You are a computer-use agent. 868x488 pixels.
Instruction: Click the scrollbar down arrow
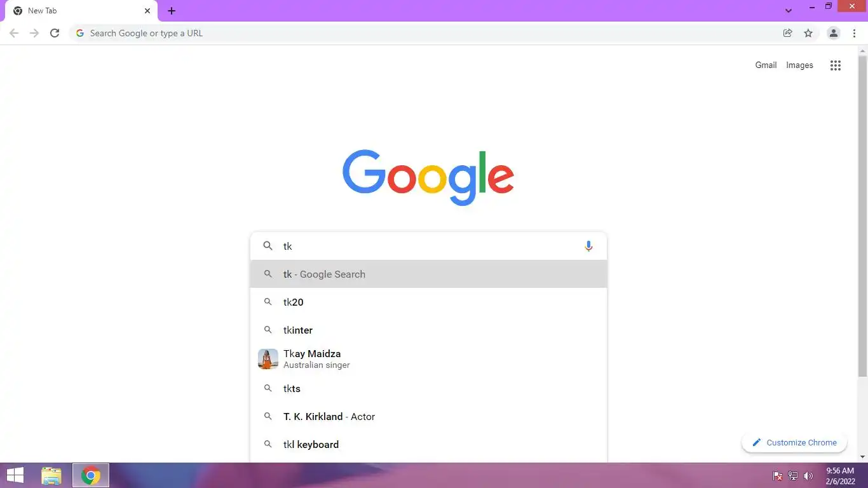click(862, 457)
